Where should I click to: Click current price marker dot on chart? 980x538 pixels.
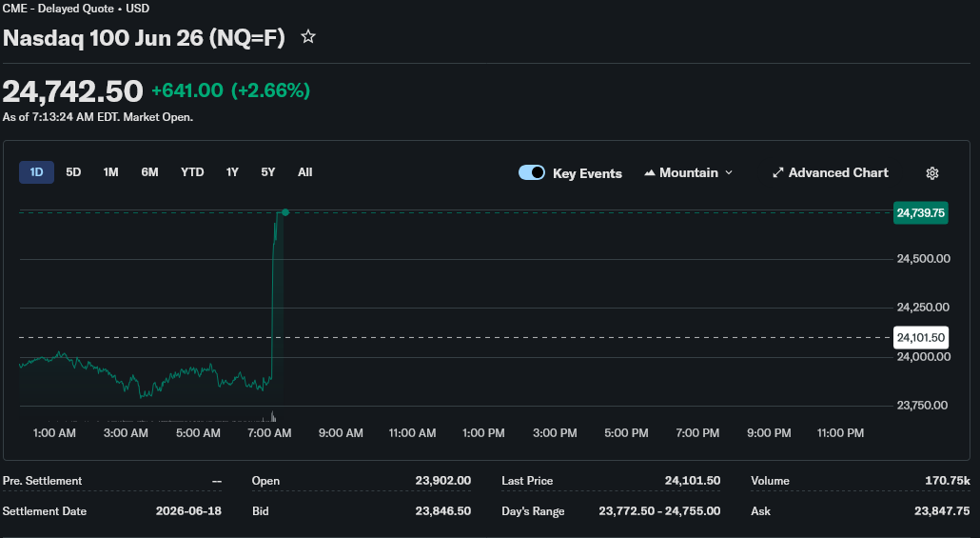point(285,212)
